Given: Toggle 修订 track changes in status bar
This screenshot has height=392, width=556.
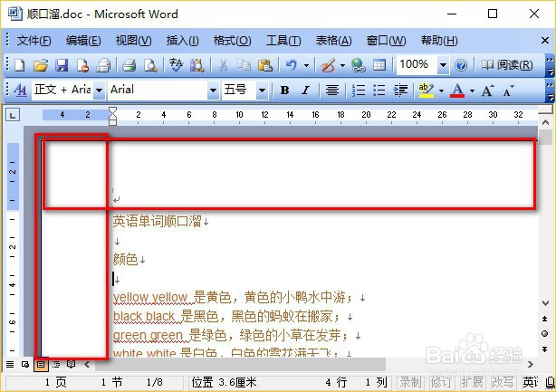Looking at the screenshot, I should click(442, 382).
